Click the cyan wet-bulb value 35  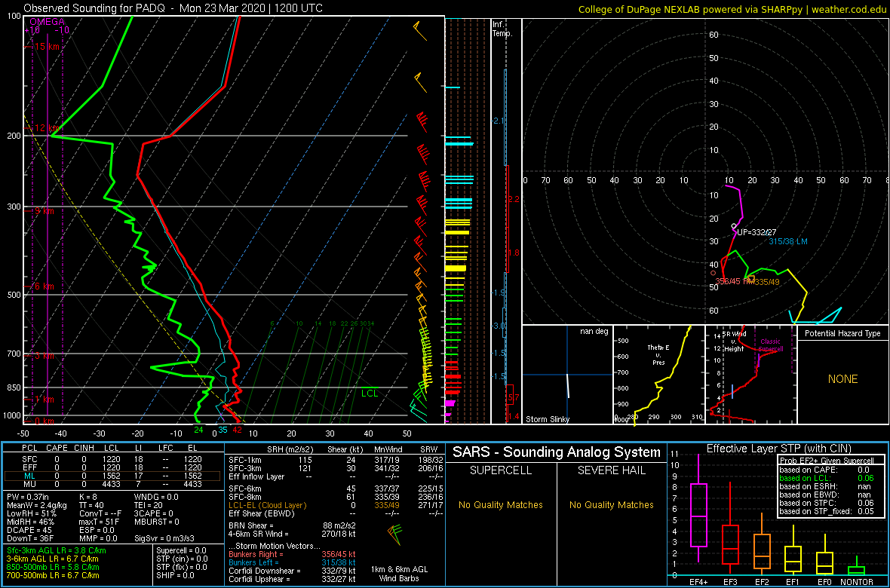(x=222, y=430)
